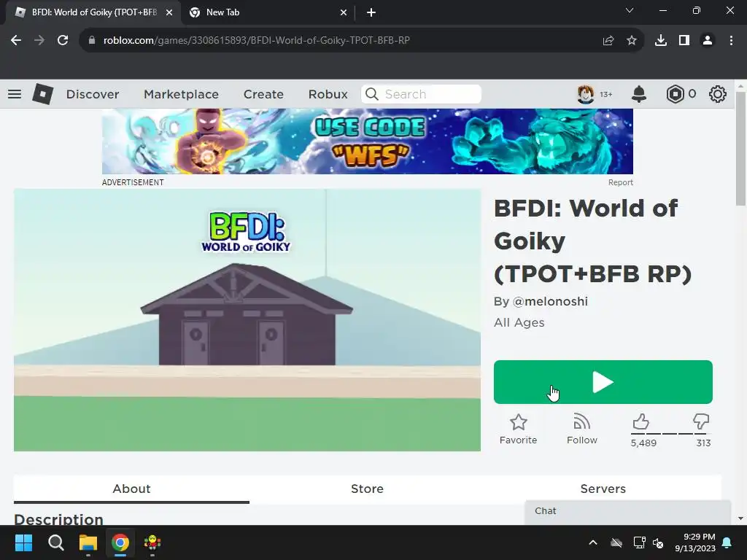
Task: Click the 5,489 likes count
Action: click(x=643, y=443)
